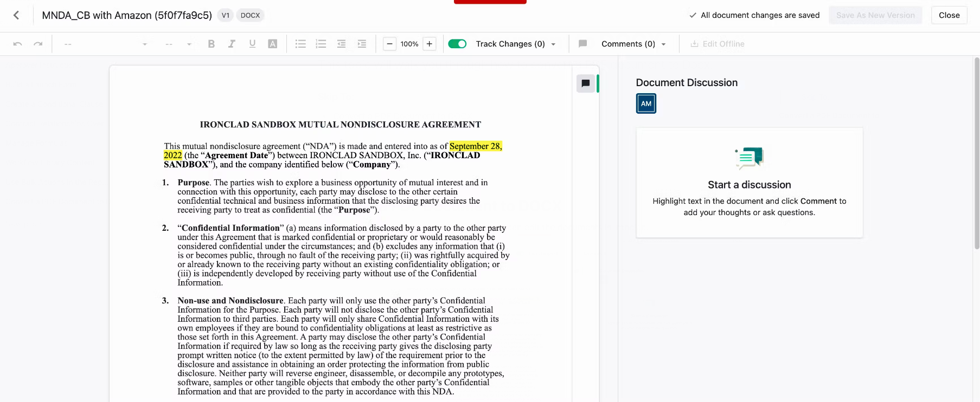Zoom in with the plus button
980x402 pixels.
pos(430,44)
